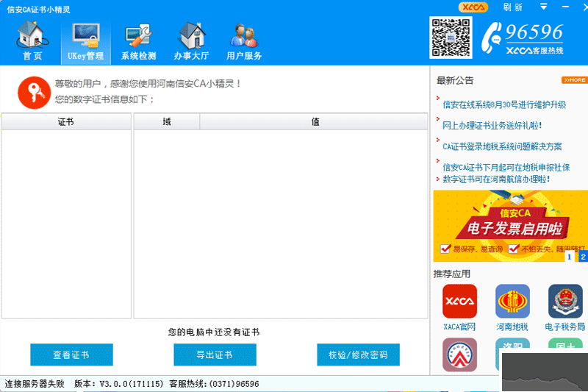The width and height of the screenshot is (588, 392).
Task: Select the UKey管理 tab
Action: [86, 42]
